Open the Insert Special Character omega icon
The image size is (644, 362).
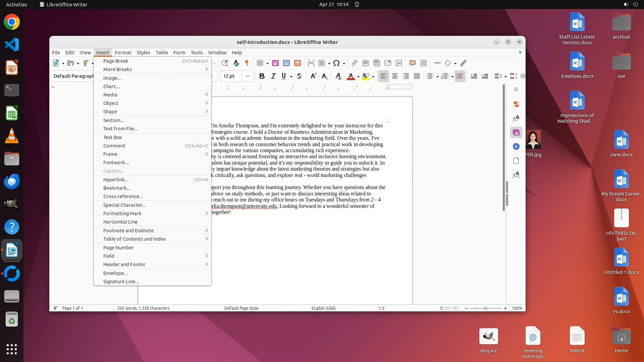coord(336,63)
